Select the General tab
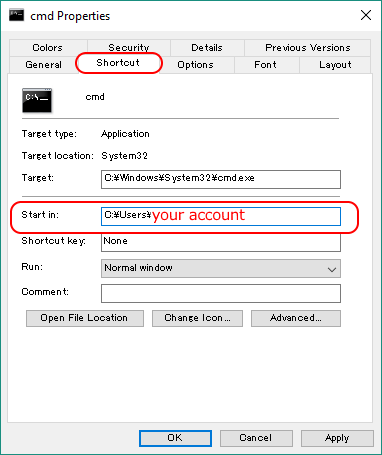Viewport: 382px width, 455px height. pyautogui.click(x=44, y=65)
